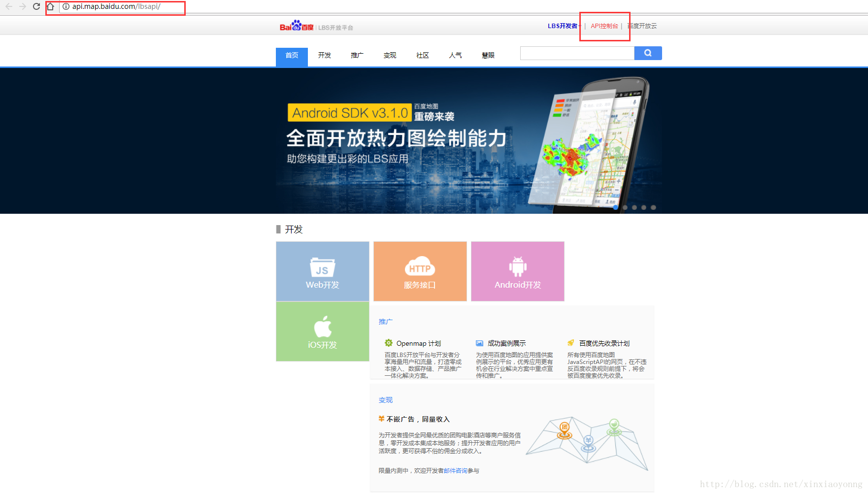Open the 成功案例展示 link

click(x=507, y=343)
